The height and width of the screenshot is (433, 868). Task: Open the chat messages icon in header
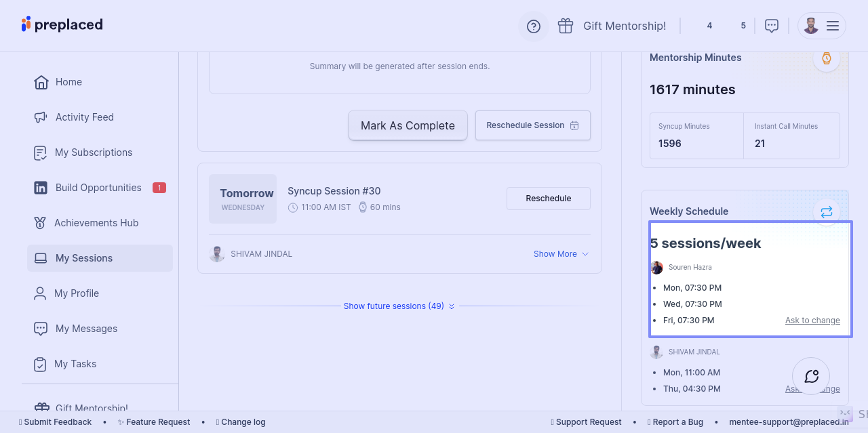[771, 26]
